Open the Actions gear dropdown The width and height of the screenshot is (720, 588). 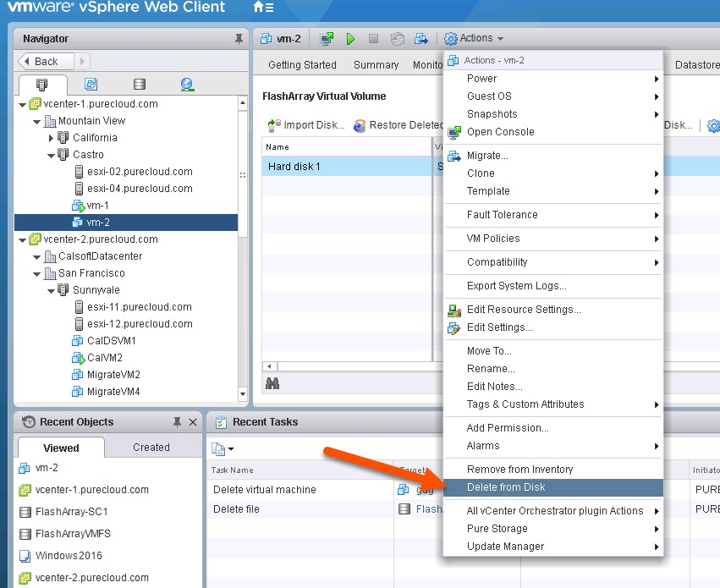pyautogui.click(x=474, y=39)
